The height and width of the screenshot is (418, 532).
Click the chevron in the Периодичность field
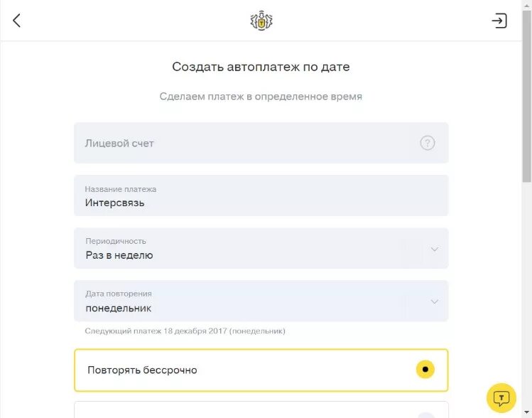tap(435, 249)
